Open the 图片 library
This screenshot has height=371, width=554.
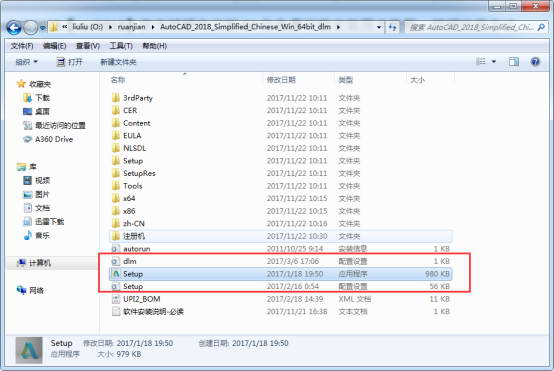point(36,194)
